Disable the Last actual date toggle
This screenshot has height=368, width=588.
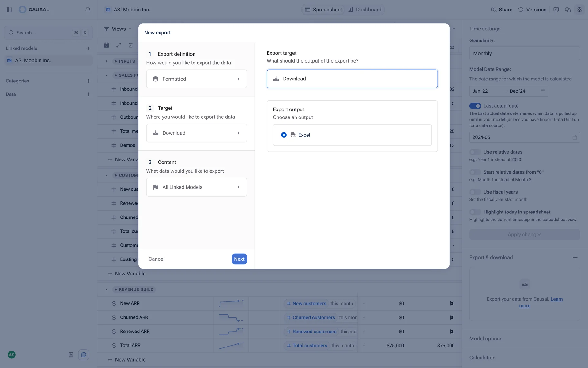(x=475, y=106)
